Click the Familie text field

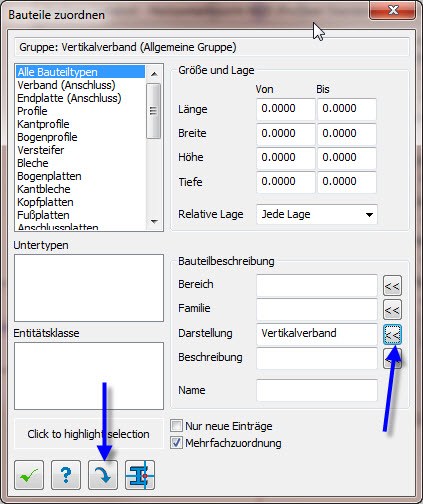pyautogui.click(x=317, y=310)
